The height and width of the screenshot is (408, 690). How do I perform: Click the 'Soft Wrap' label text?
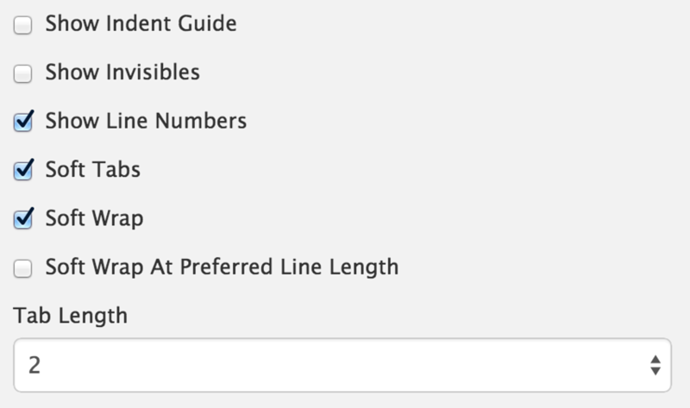(x=94, y=219)
